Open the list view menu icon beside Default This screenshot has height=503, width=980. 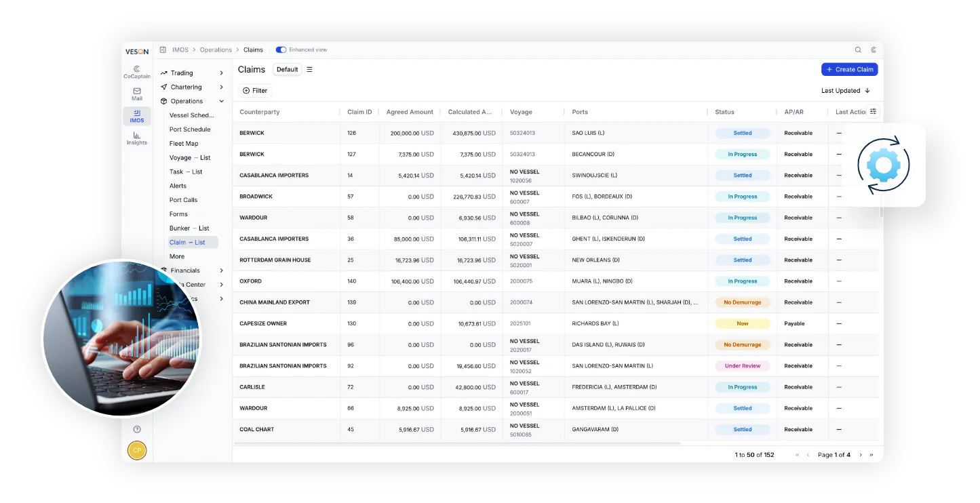tap(310, 69)
